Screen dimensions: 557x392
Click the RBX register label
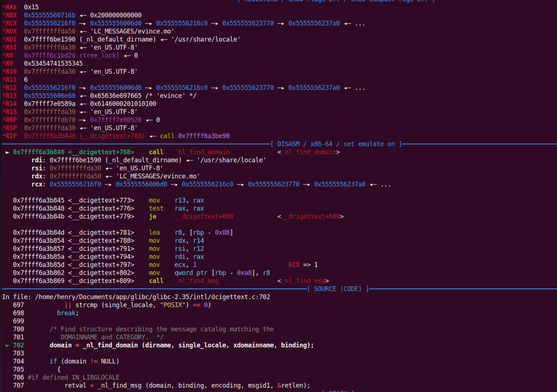[x=11, y=15]
